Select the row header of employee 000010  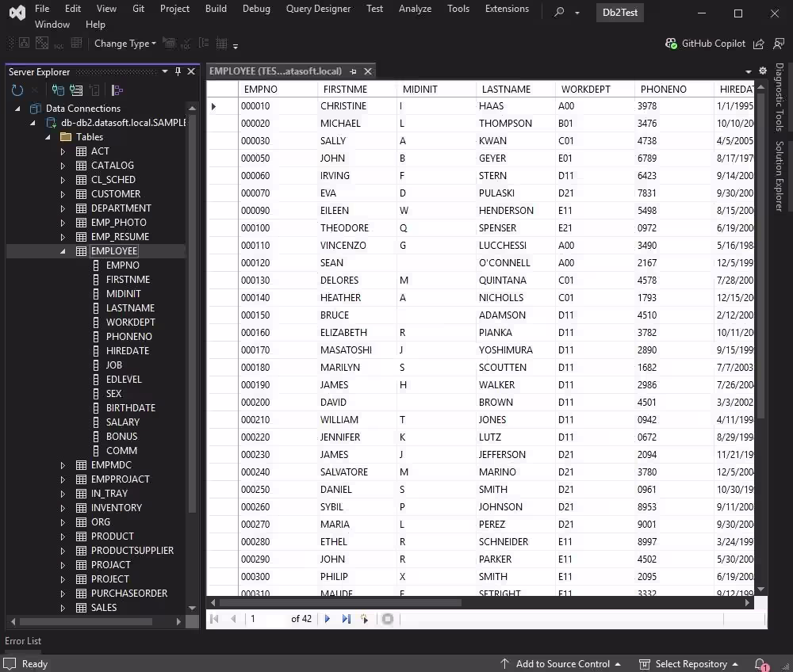click(x=223, y=106)
